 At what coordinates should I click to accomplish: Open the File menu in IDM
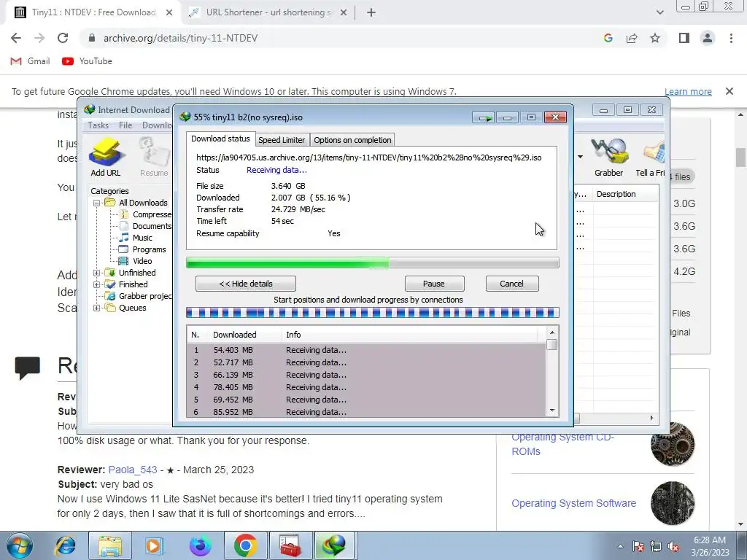(x=125, y=125)
